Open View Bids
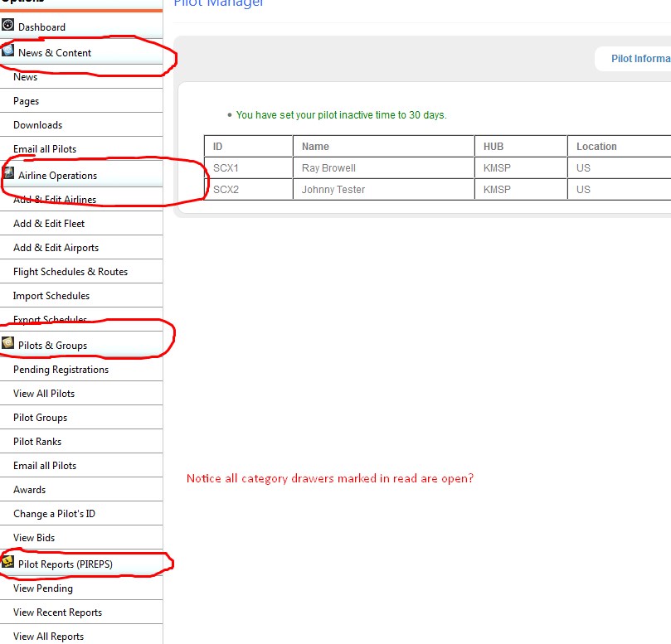This screenshot has width=671, height=644. pyautogui.click(x=81, y=538)
